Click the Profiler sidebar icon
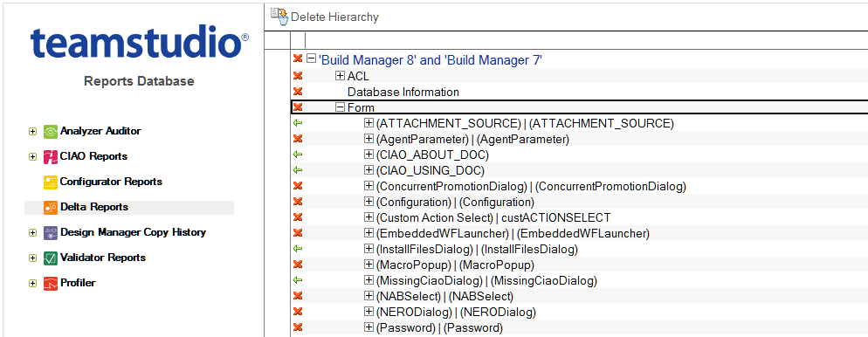Image resolution: width=868 pixels, height=337 pixels. pos(51,284)
